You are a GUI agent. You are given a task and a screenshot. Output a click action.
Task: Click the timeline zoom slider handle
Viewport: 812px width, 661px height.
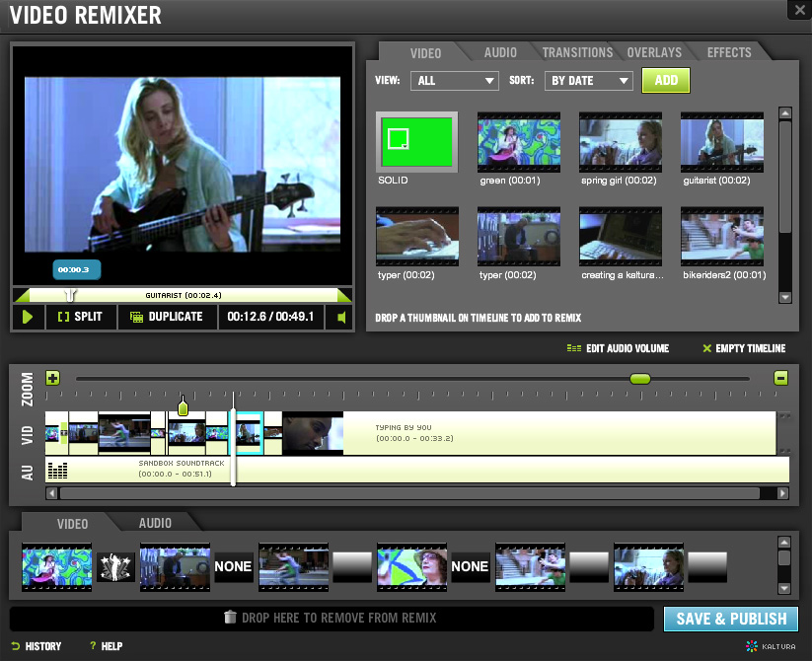pyautogui.click(x=640, y=379)
